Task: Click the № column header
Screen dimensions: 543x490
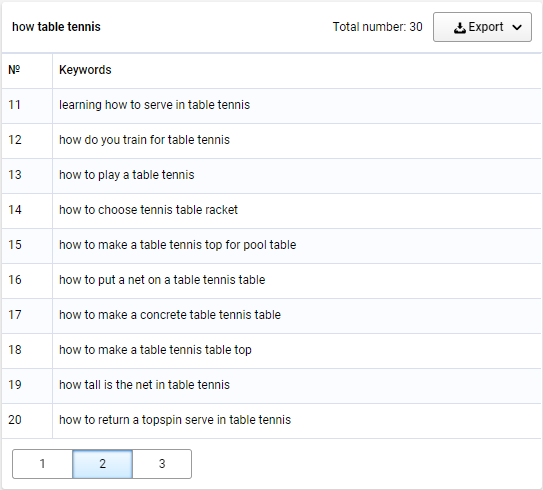Action: pos(14,70)
